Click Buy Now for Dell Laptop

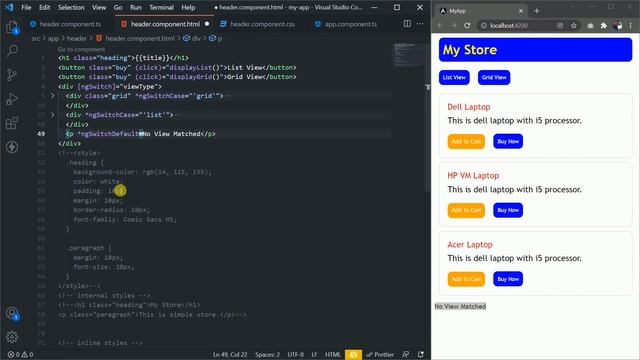click(508, 141)
